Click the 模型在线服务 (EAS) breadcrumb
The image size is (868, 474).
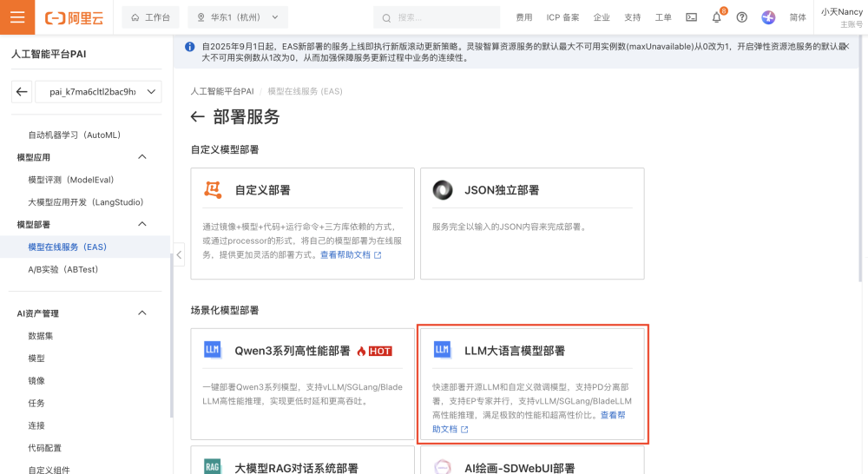coord(305,91)
